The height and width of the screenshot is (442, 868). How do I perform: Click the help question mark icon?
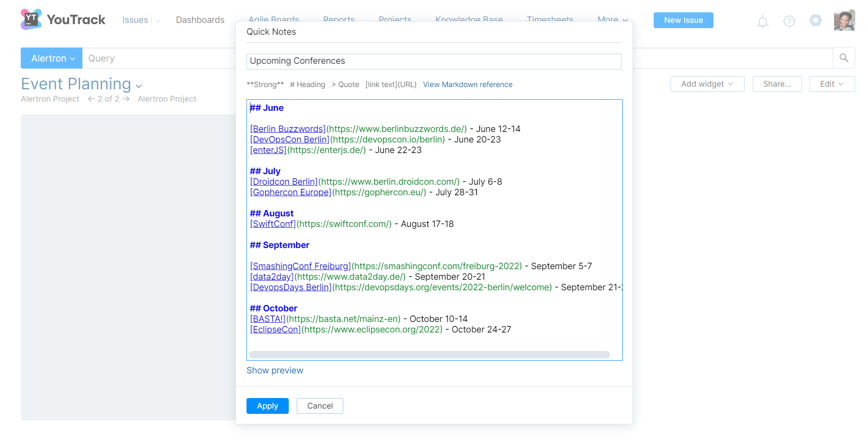789,20
